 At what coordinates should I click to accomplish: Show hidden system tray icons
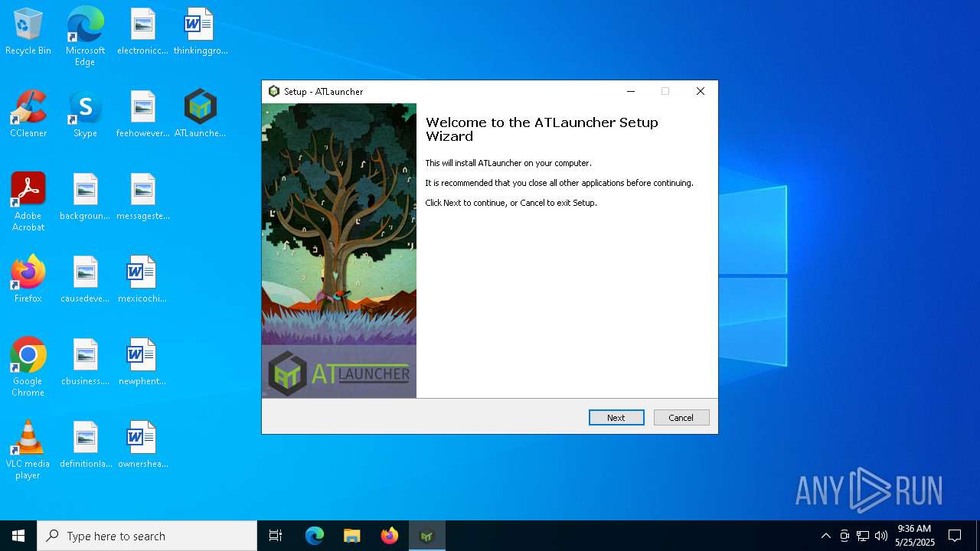(825, 536)
